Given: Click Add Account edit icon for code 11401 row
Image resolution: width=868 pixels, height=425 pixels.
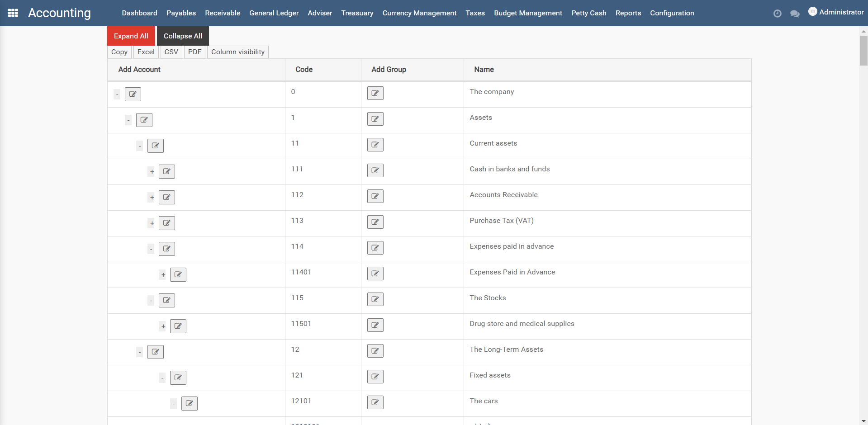Looking at the screenshot, I should click(x=178, y=274).
